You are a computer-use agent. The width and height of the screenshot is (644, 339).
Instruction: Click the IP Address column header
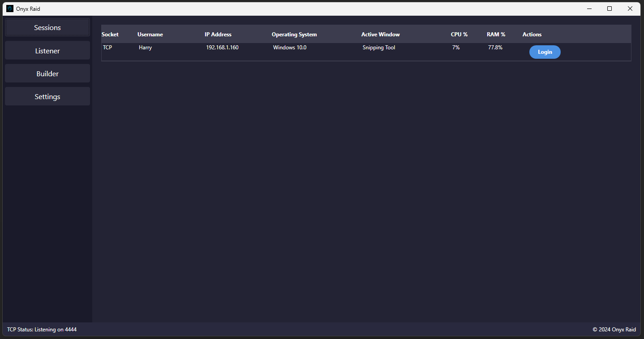point(218,34)
